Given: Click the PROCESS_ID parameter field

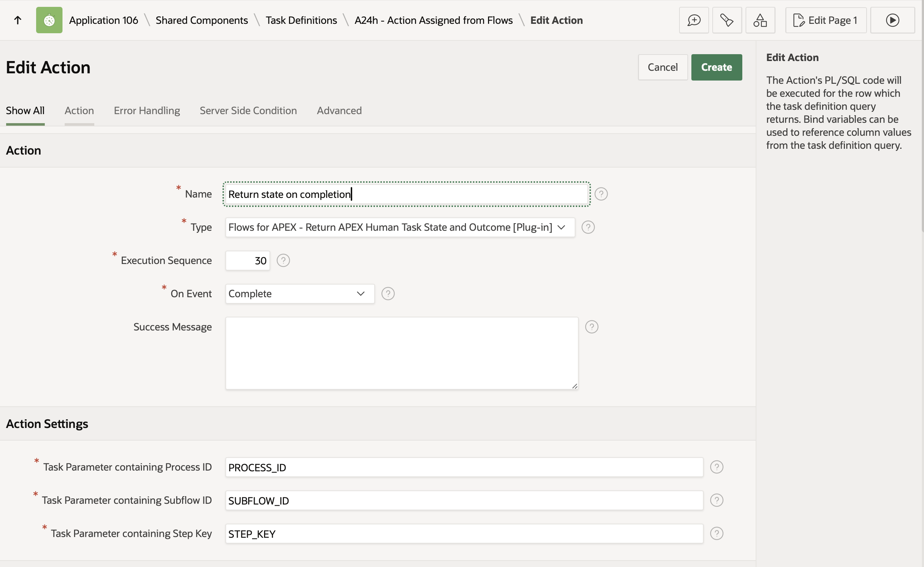Looking at the screenshot, I should 464,467.
